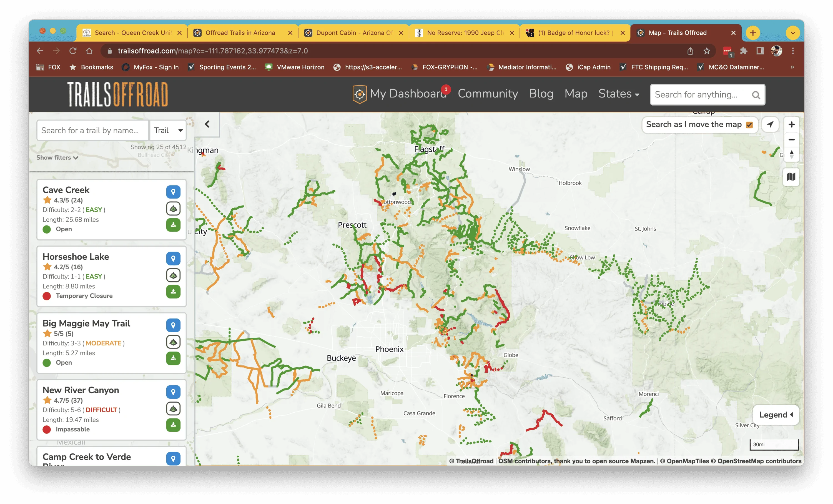Collapse the trail list sidebar
The image size is (833, 504).
tap(207, 124)
